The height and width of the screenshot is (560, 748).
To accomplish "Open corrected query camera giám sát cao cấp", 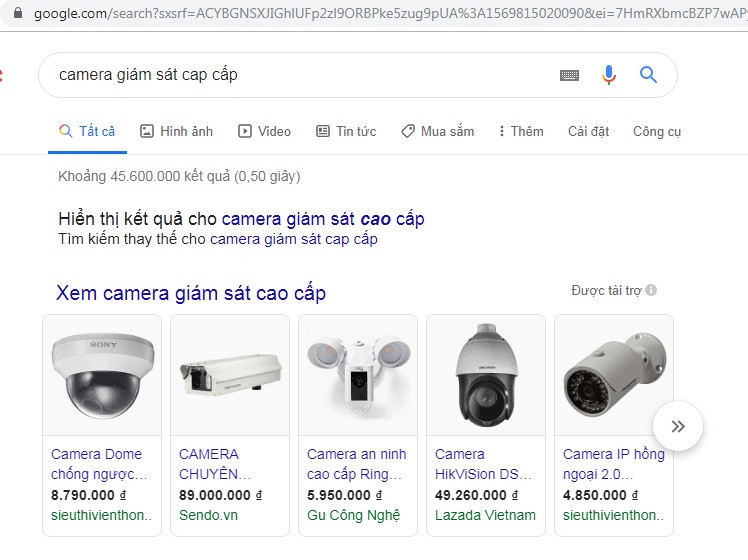I will pos(323,219).
